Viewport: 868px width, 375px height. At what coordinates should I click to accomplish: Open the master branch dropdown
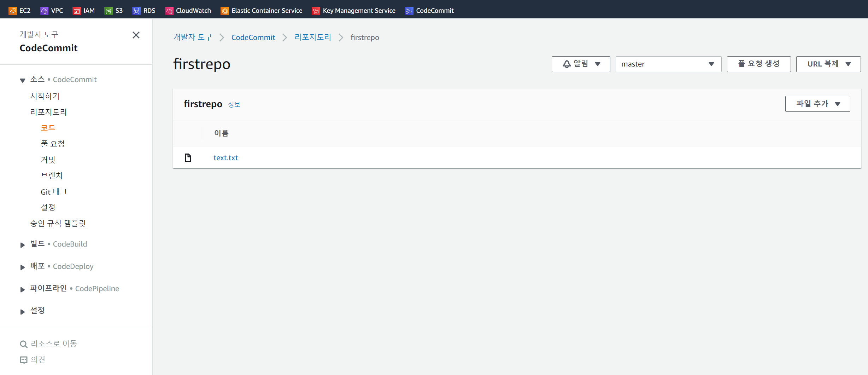click(668, 64)
